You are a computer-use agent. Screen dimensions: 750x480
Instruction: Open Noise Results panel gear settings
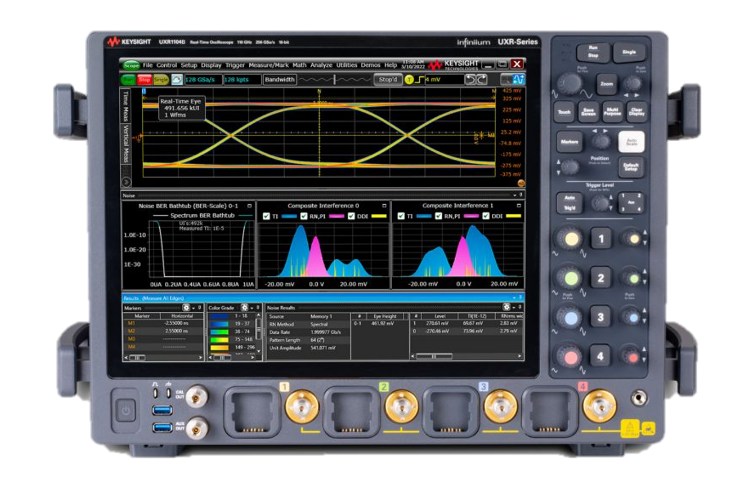507,307
